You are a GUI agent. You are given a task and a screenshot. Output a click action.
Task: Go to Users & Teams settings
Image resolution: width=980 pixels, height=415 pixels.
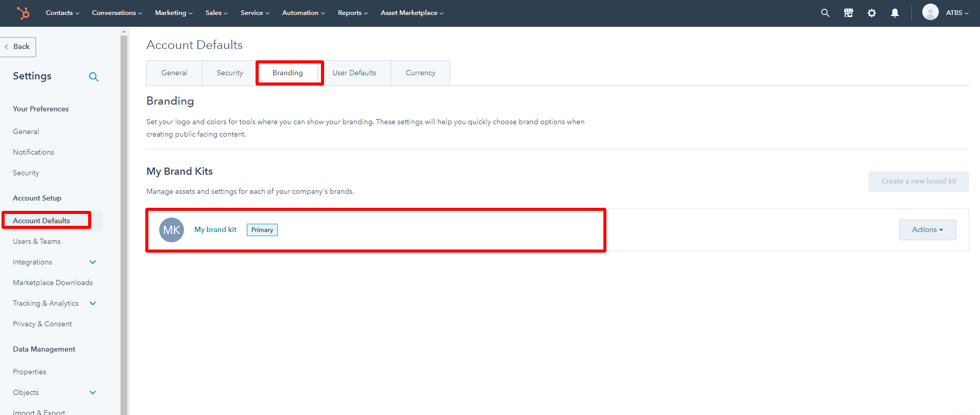[37, 241]
